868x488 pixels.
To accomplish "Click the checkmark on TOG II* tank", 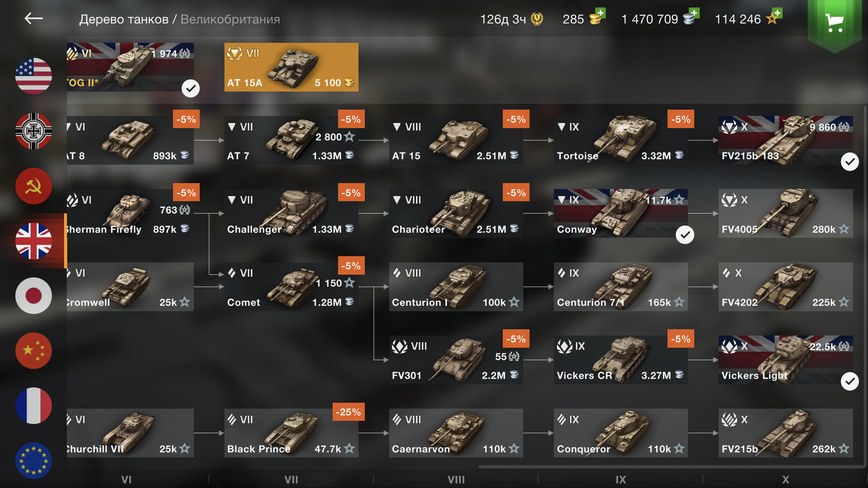I will (x=191, y=88).
